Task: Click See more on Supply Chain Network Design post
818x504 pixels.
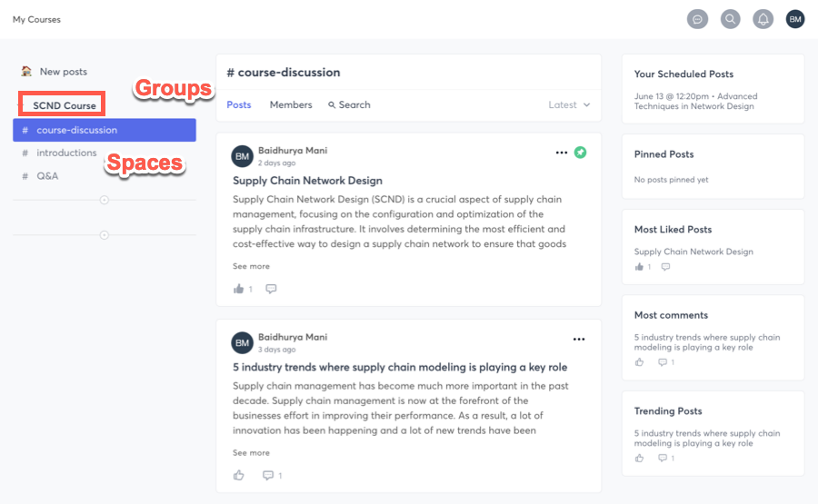Action: [x=251, y=266]
